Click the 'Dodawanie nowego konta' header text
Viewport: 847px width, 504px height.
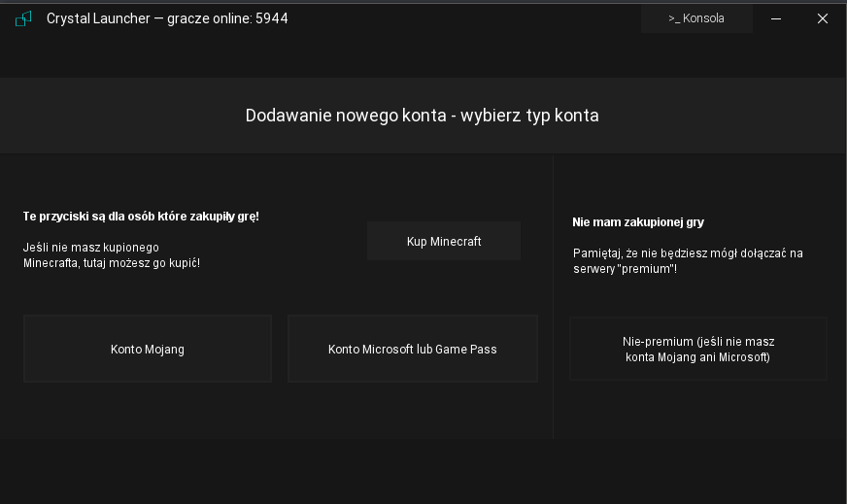point(422,116)
